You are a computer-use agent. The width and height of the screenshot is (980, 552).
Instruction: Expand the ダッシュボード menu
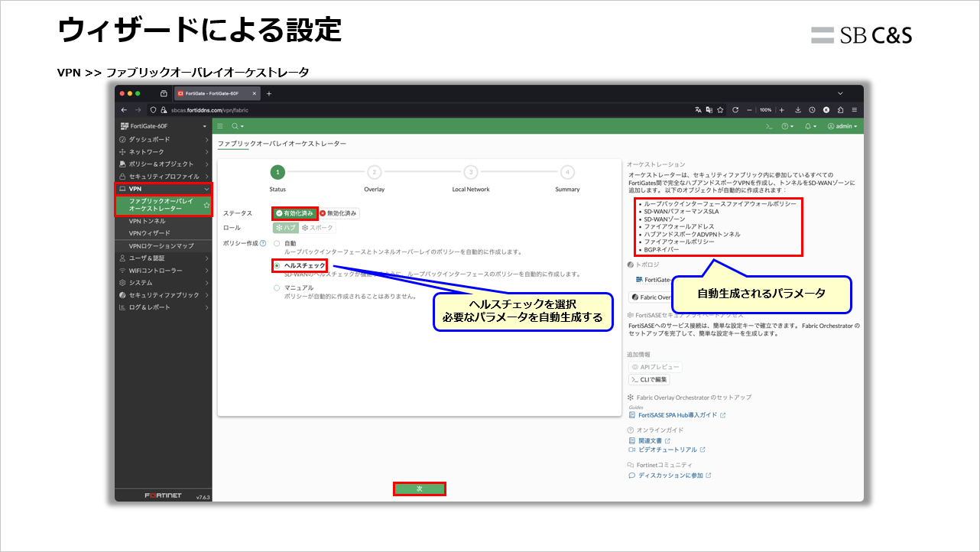point(164,139)
